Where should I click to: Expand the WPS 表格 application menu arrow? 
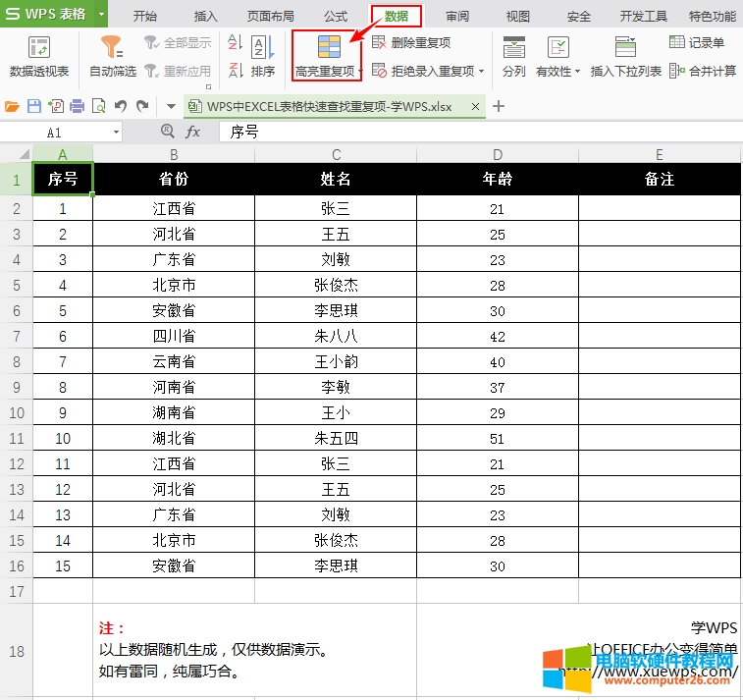[101, 14]
